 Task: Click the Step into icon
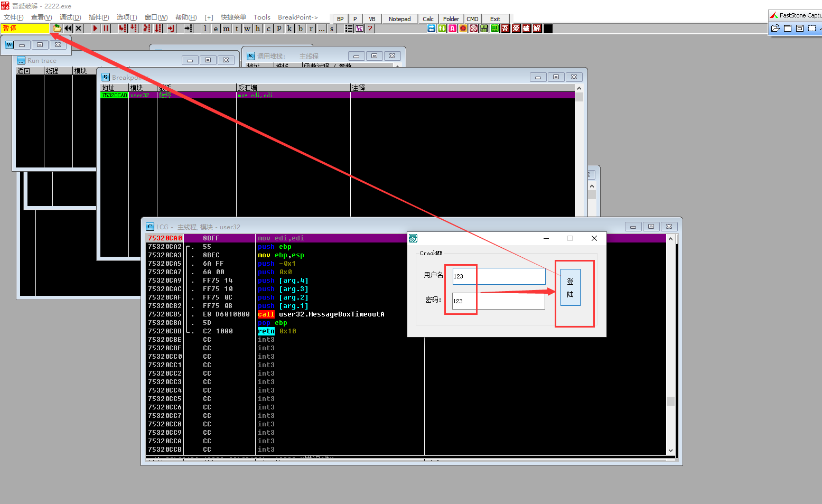[x=123, y=29]
